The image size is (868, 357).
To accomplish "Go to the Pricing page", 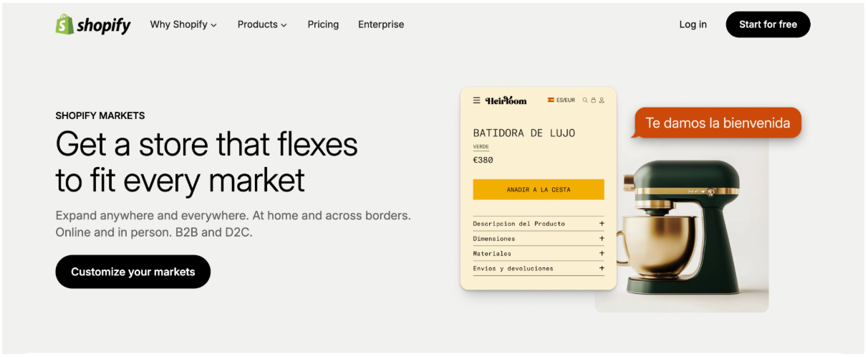I will tap(323, 24).
